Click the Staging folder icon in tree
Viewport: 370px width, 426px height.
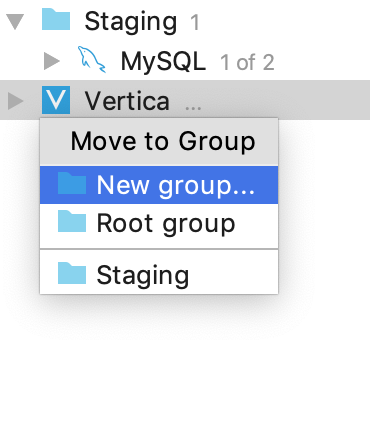click(x=56, y=20)
